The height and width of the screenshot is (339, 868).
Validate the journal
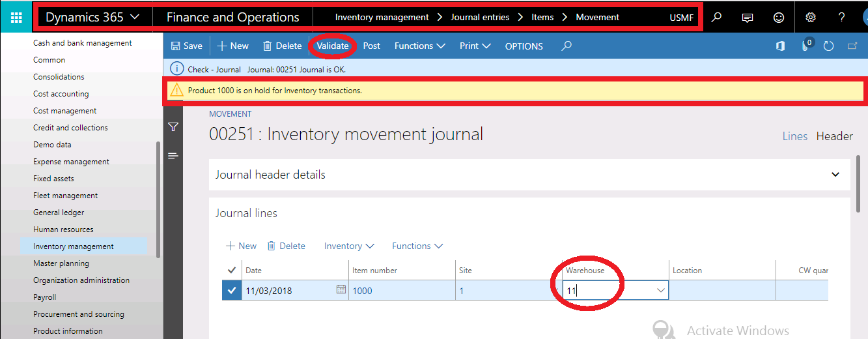332,46
